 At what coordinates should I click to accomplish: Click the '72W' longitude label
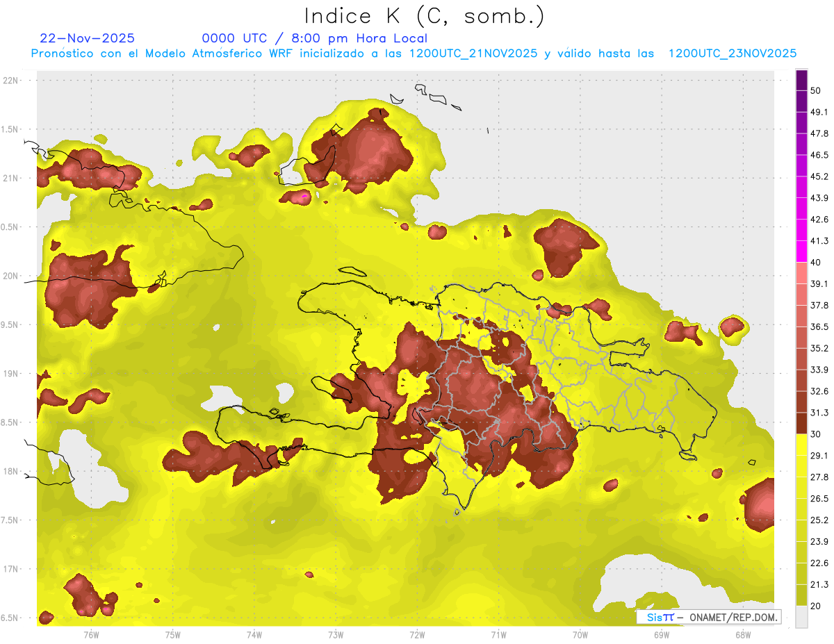click(x=417, y=635)
